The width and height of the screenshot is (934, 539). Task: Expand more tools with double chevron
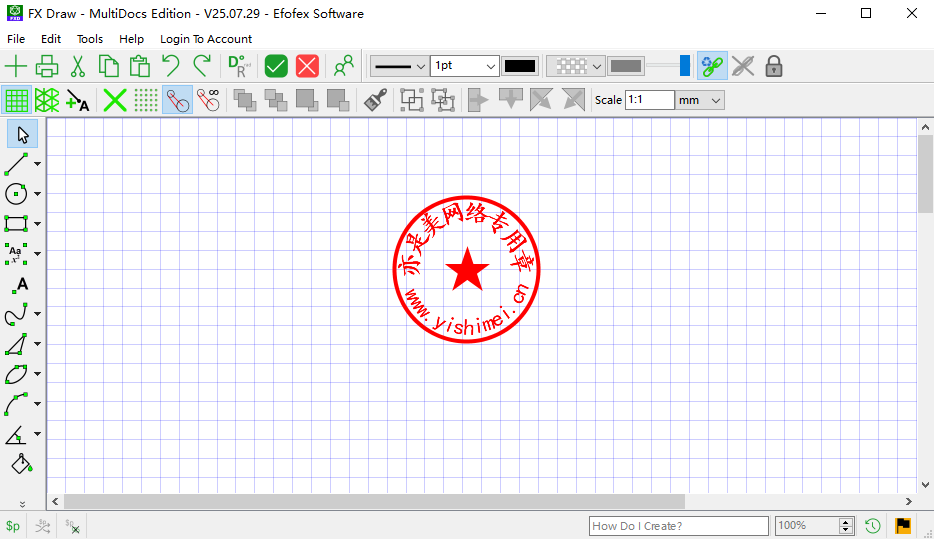[23, 504]
